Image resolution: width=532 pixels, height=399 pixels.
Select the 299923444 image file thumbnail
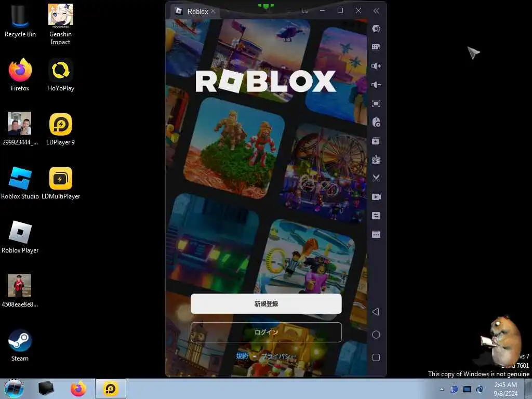pos(20,129)
